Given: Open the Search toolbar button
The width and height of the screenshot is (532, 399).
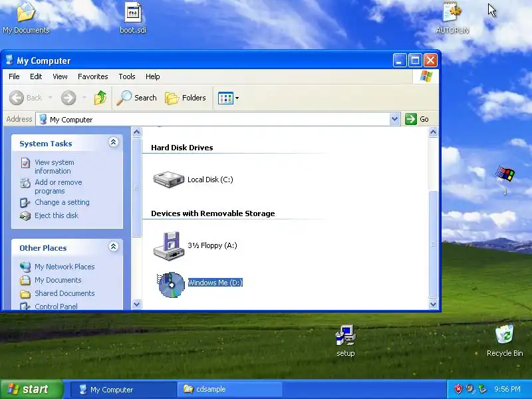Looking at the screenshot, I should [x=136, y=98].
